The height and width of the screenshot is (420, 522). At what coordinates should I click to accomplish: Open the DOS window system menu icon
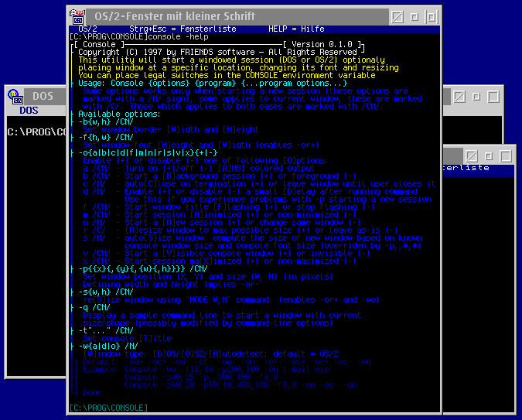pyautogui.click(x=15, y=96)
